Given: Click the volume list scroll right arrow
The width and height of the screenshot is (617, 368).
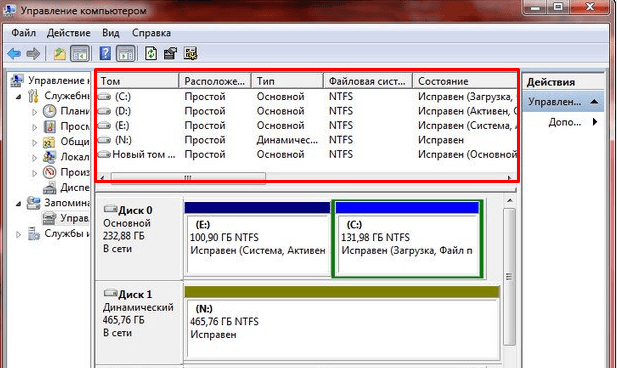Looking at the screenshot, I should point(510,178).
